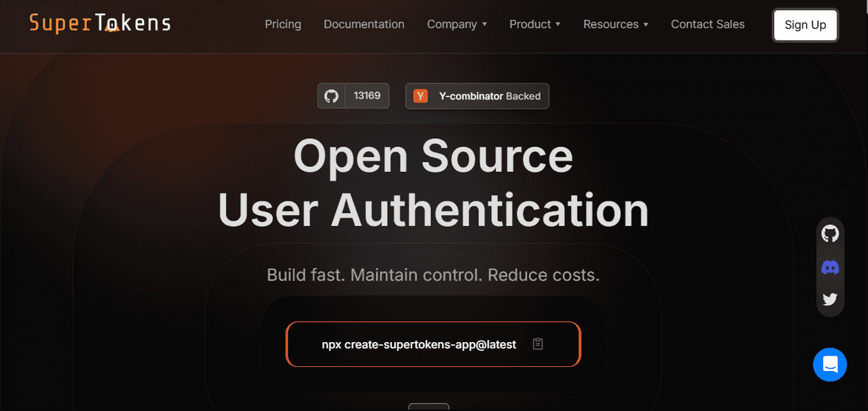Copy the npx command with clipboard icon
Image resolution: width=868 pixels, height=411 pixels.
point(538,343)
